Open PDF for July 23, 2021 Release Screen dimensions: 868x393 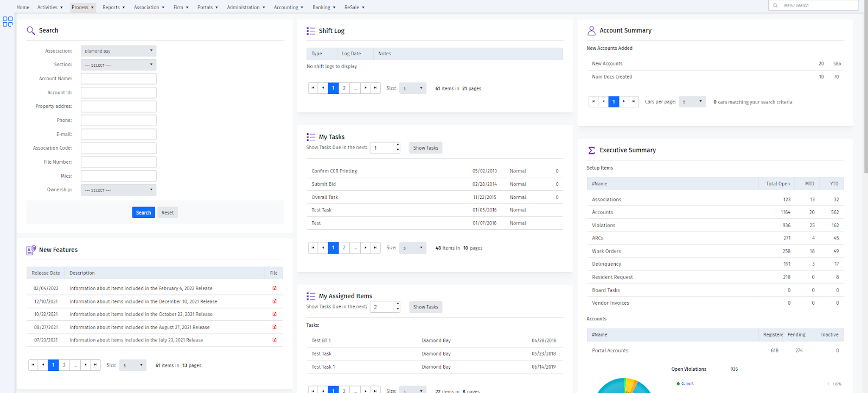(x=275, y=340)
